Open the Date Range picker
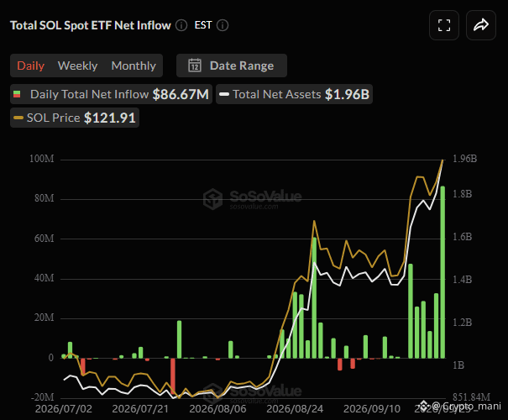Image resolution: width=508 pixels, height=420 pixels. coord(232,66)
